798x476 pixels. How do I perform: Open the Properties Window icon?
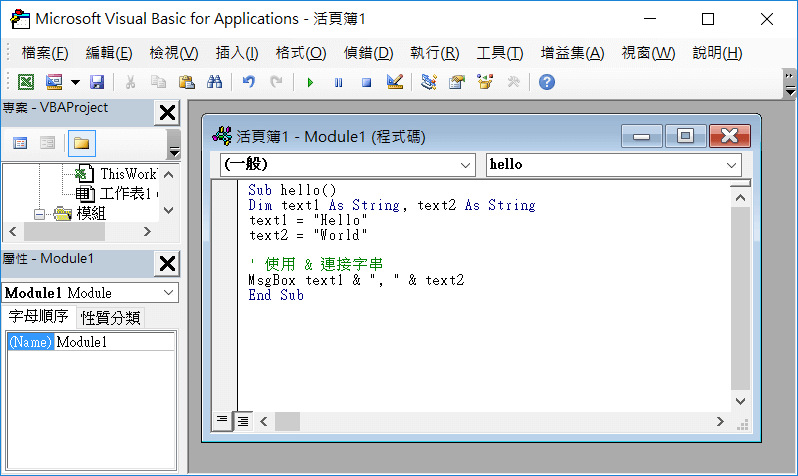pyautogui.click(x=457, y=82)
